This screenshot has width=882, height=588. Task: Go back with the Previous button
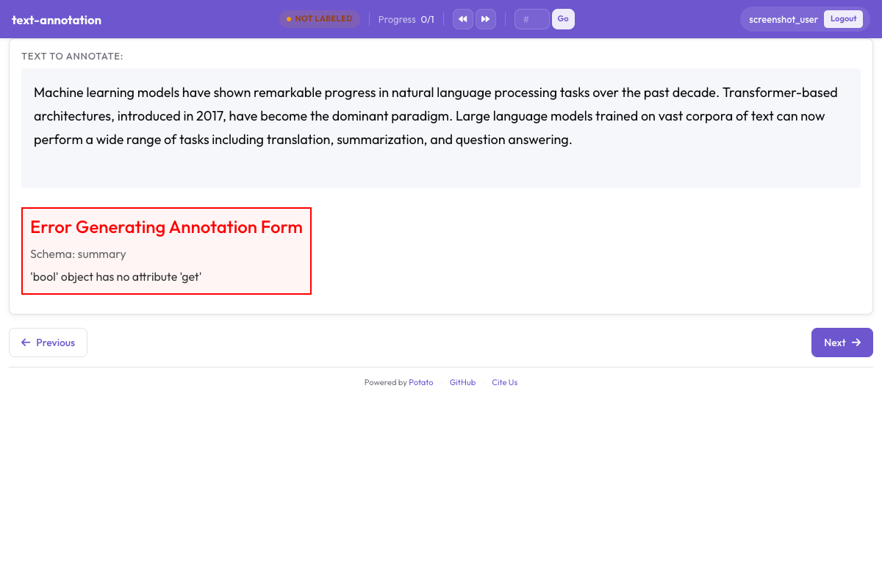[48, 343]
